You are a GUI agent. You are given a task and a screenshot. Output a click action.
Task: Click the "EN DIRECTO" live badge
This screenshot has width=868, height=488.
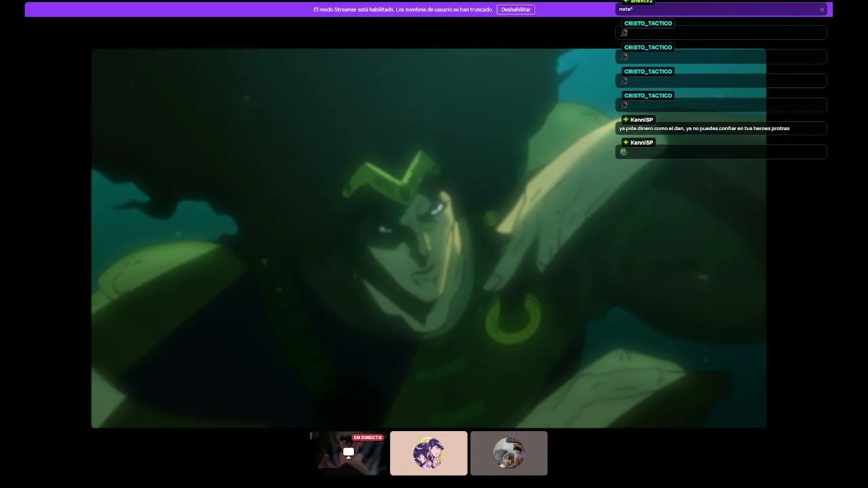pyautogui.click(x=368, y=438)
